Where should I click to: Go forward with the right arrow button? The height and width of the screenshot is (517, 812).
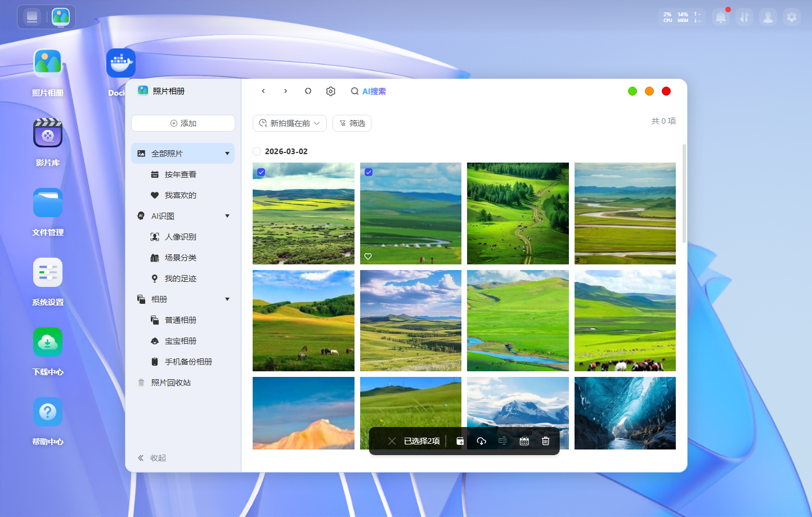286,91
